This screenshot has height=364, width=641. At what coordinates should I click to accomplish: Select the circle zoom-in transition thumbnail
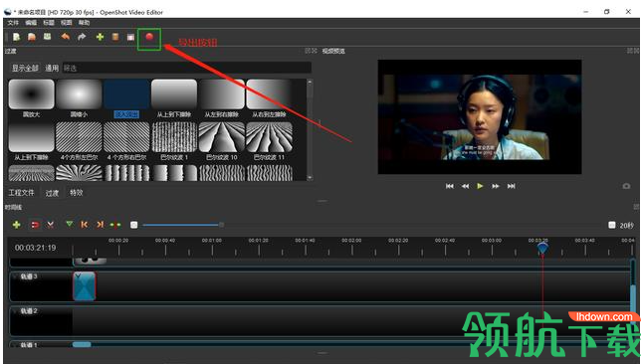click(32, 94)
